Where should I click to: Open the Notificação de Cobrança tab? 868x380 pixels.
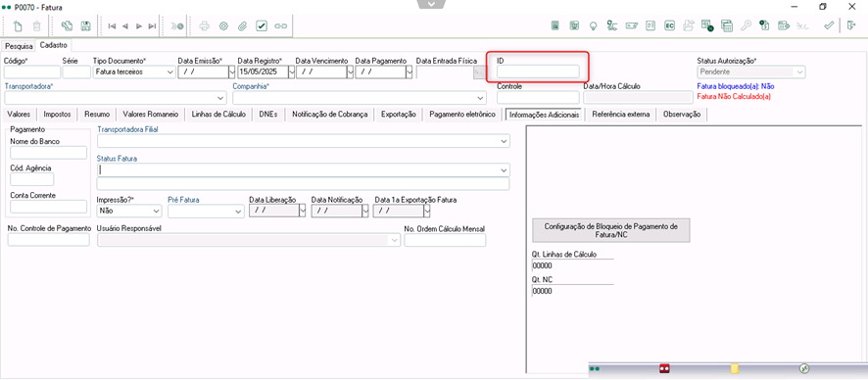[x=329, y=115]
